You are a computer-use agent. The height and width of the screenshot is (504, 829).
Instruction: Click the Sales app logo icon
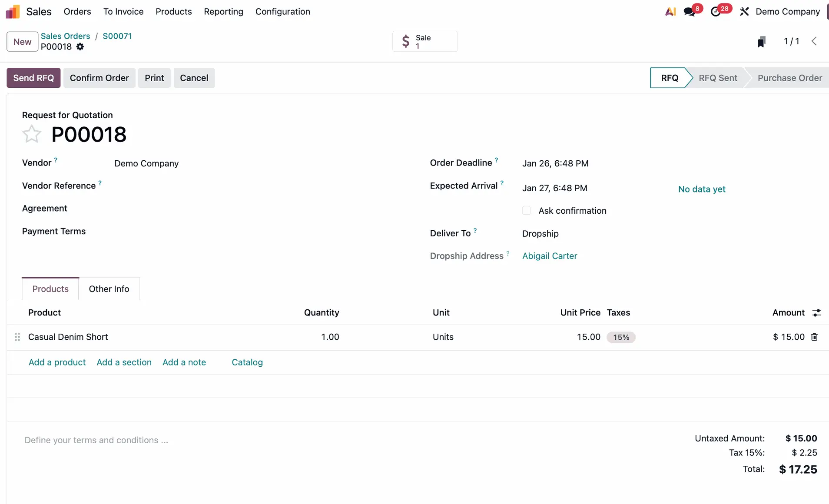pos(13,12)
